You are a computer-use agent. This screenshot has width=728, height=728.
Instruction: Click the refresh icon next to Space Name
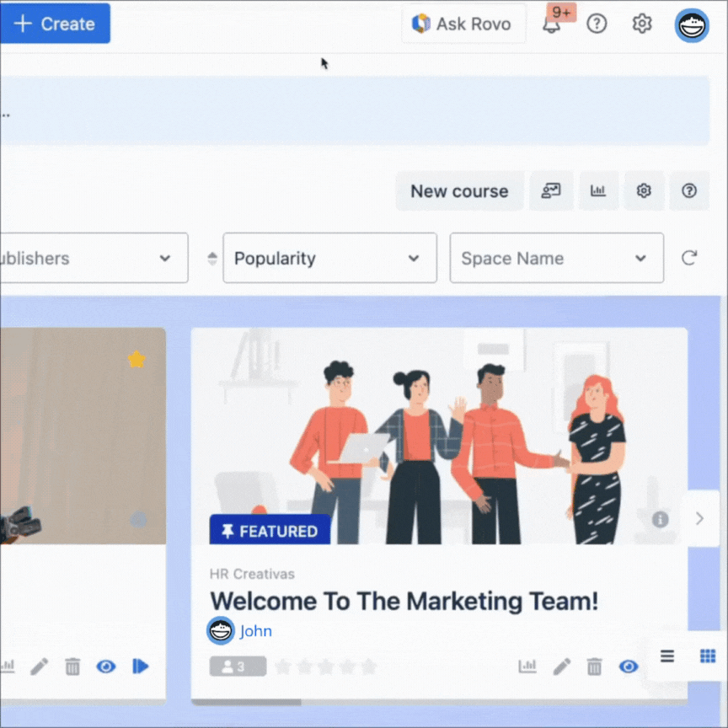point(689,258)
